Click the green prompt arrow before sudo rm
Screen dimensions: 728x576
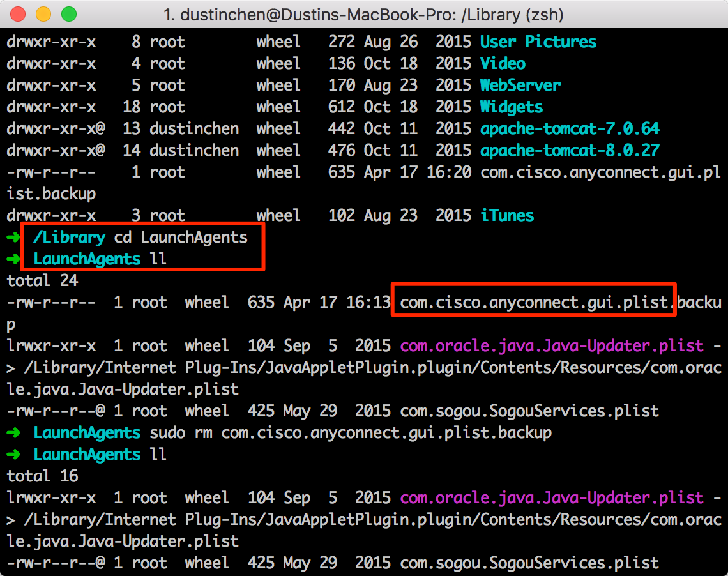[x=13, y=433]
